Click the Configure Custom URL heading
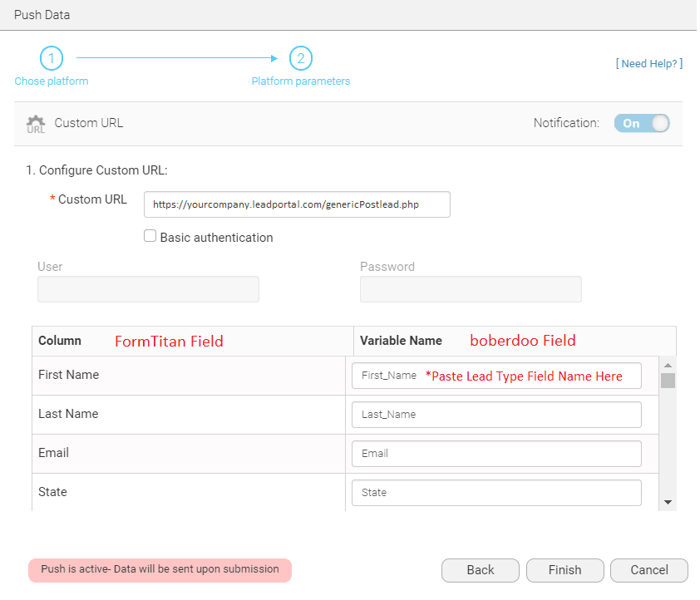 click(x=97, y=170)
